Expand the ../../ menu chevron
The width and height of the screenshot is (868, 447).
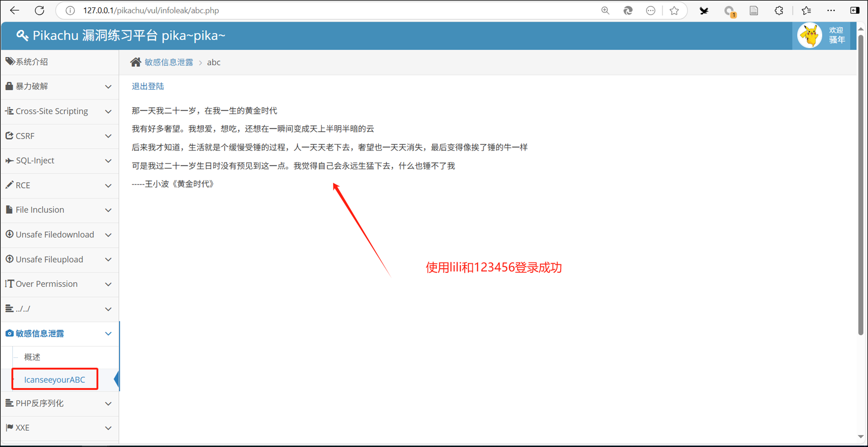pos(108,309)
